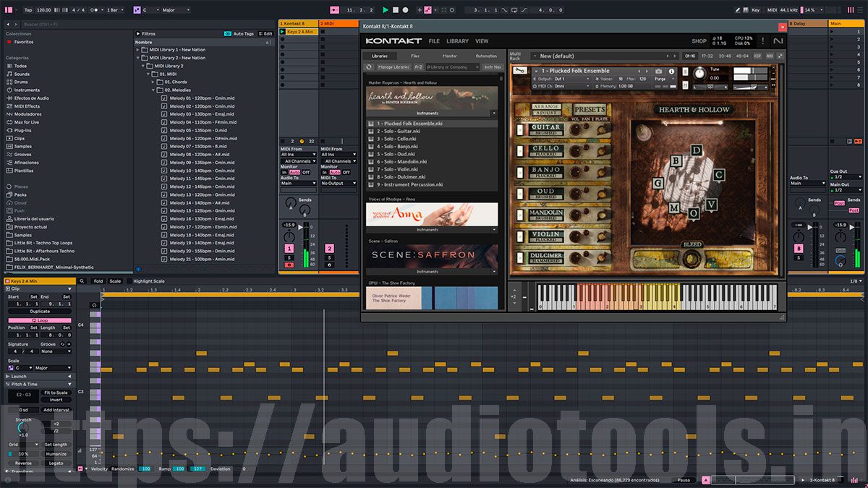The height and width of the screenshot is (488, 868).
Task: Toggle the Loop button in the Clip panel
Action: tap(40, 320)
